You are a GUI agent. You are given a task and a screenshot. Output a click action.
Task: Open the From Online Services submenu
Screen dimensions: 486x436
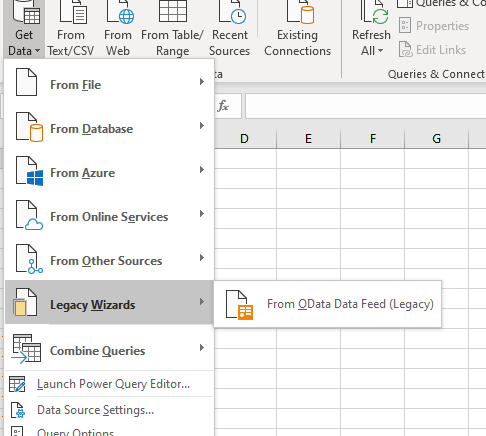(109, 214)
